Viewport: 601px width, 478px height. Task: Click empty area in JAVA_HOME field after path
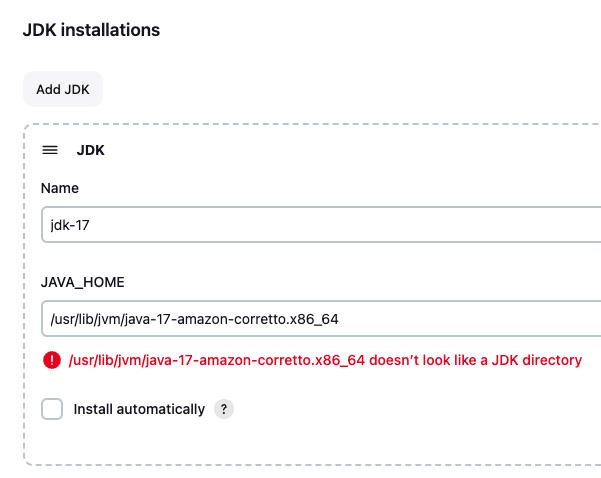(468, 319)
